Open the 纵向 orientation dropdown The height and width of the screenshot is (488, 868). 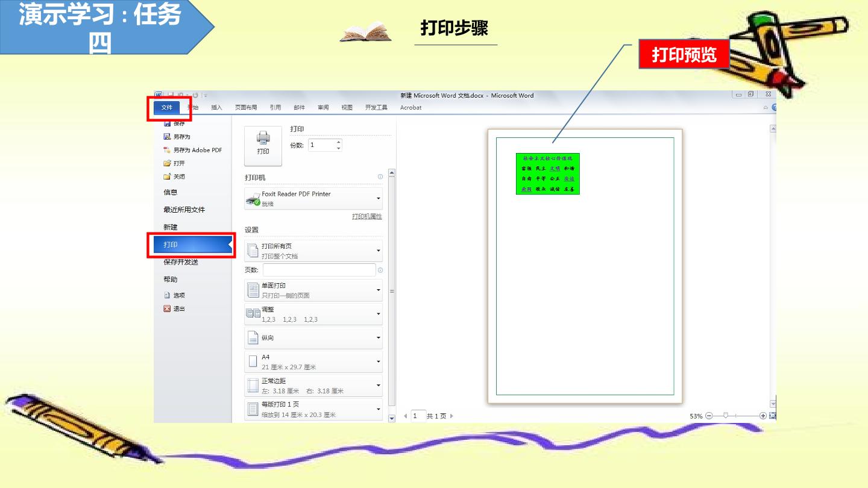(x=313, y=338)
